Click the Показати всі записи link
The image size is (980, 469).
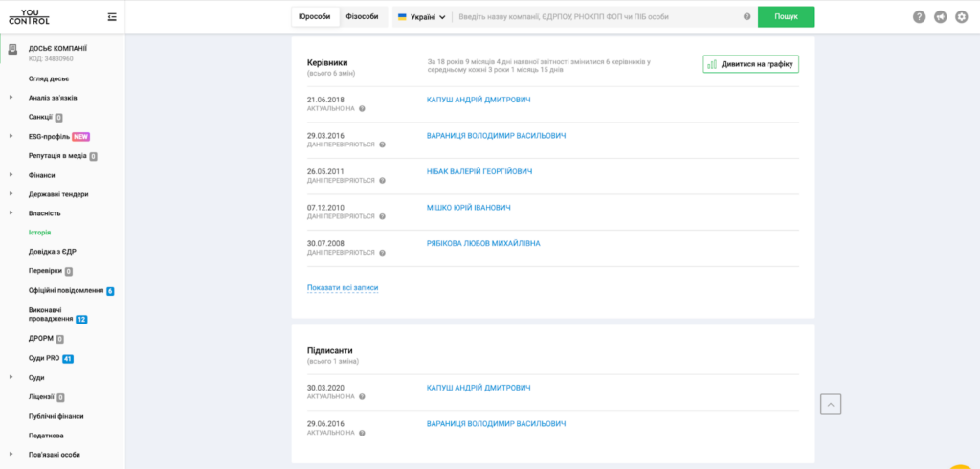click(343, 287)
